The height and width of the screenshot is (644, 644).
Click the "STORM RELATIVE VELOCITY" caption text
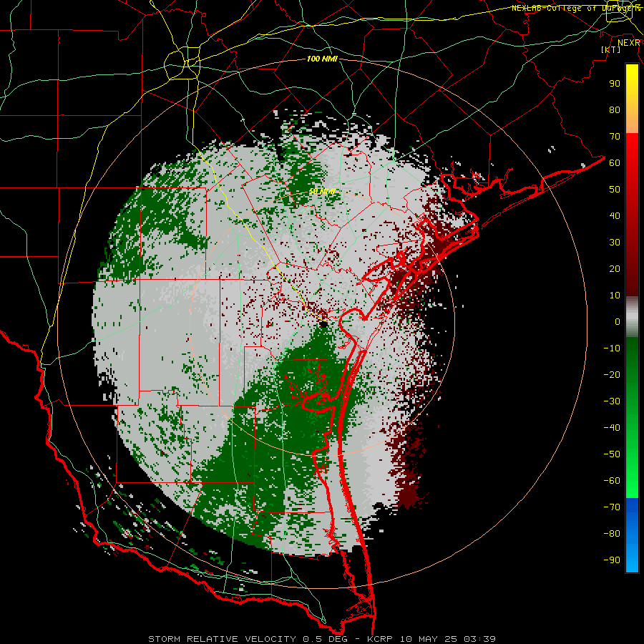222,639
